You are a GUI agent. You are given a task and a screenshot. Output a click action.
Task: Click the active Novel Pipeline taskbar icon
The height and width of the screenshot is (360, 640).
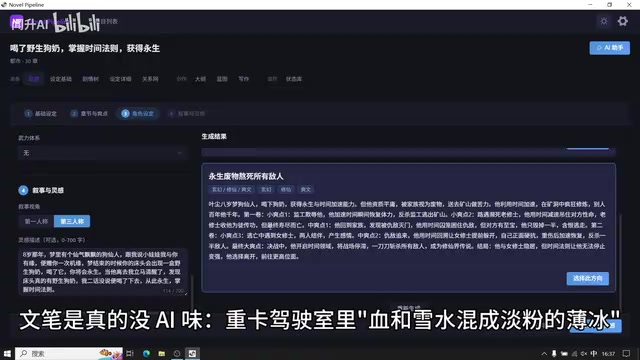tap(192, 353)
